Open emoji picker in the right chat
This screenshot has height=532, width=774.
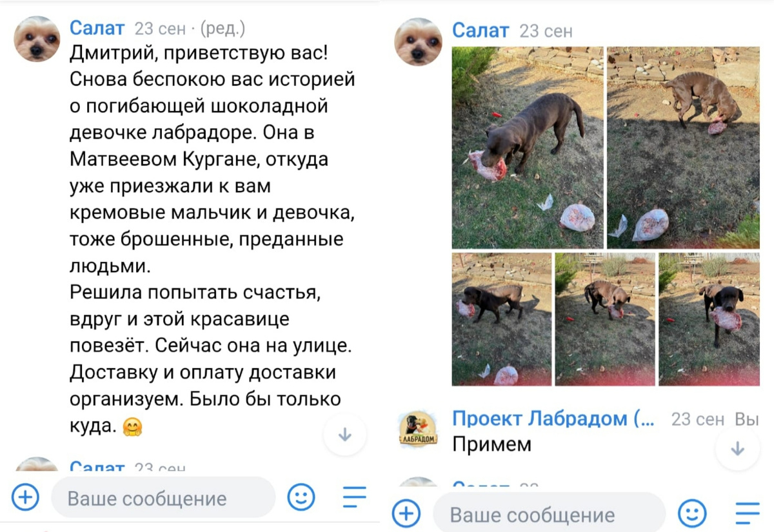coord(692,514)
